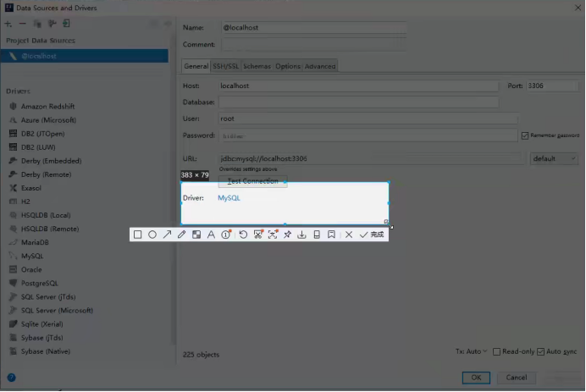Select PostgreSQL driver
Viewport: 586px width, 392px height.
click(39, 284)
